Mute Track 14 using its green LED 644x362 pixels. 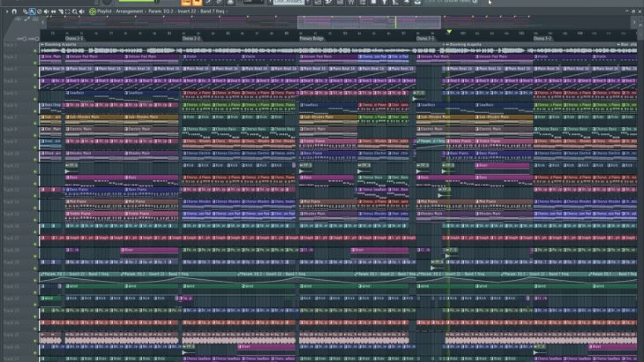coord(35,207)
